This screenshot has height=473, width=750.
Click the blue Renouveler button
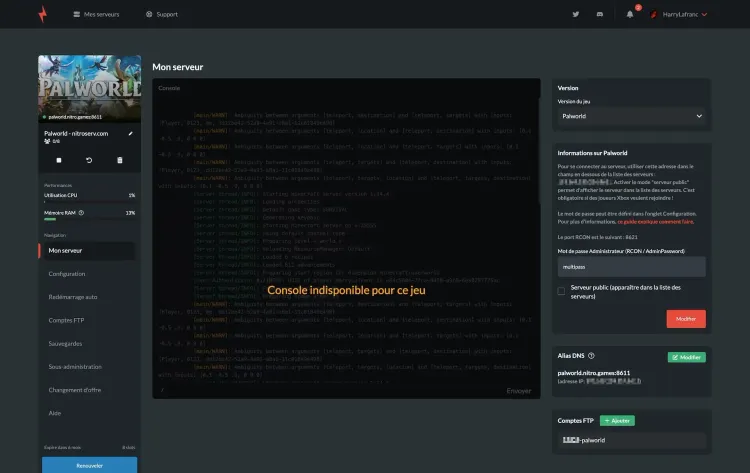point(89,465)
